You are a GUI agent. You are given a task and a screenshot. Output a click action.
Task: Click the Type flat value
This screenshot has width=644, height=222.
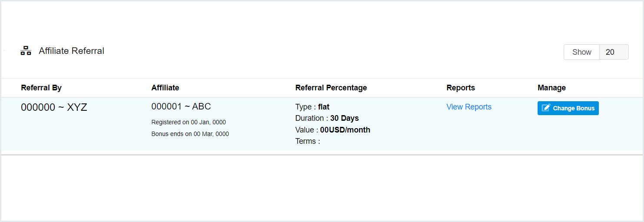tap(324, 107)
